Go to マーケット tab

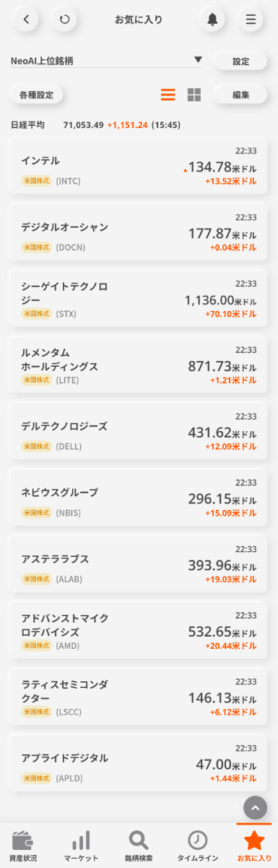81,846
